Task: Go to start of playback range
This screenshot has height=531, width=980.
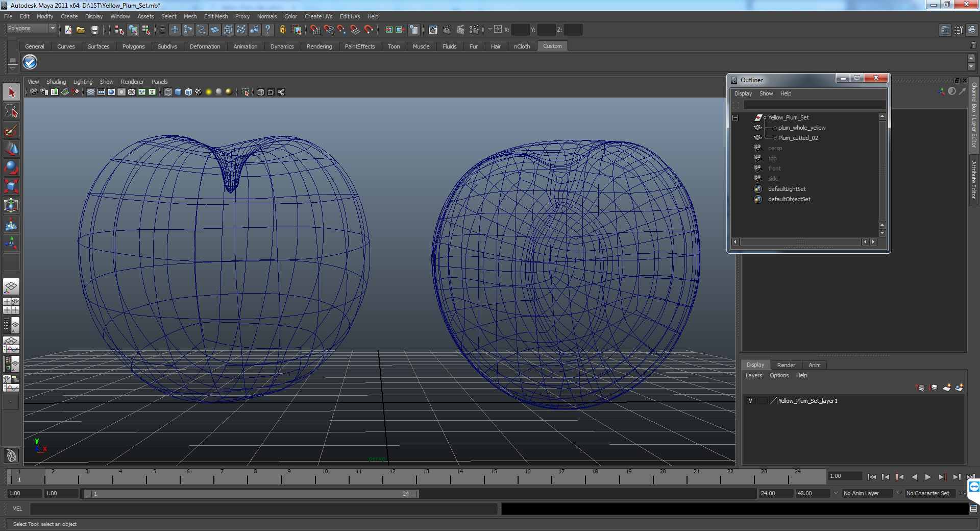Action: point(872,477)
